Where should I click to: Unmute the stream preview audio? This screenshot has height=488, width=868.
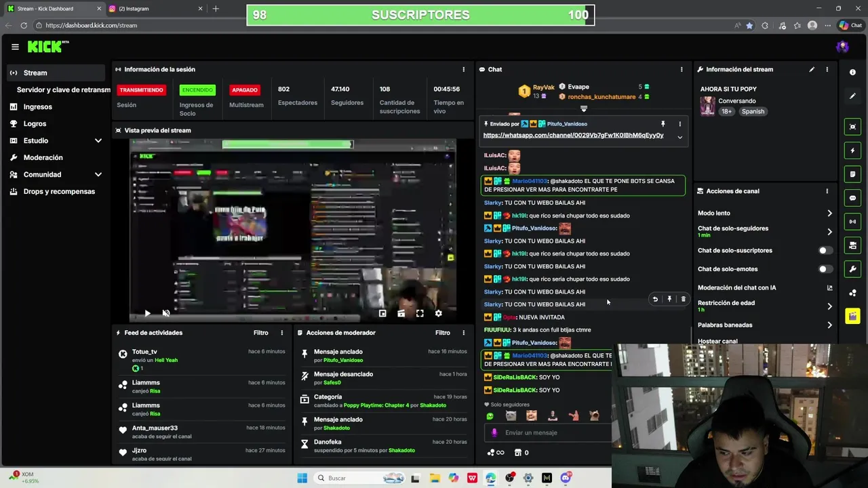[165, 313]
